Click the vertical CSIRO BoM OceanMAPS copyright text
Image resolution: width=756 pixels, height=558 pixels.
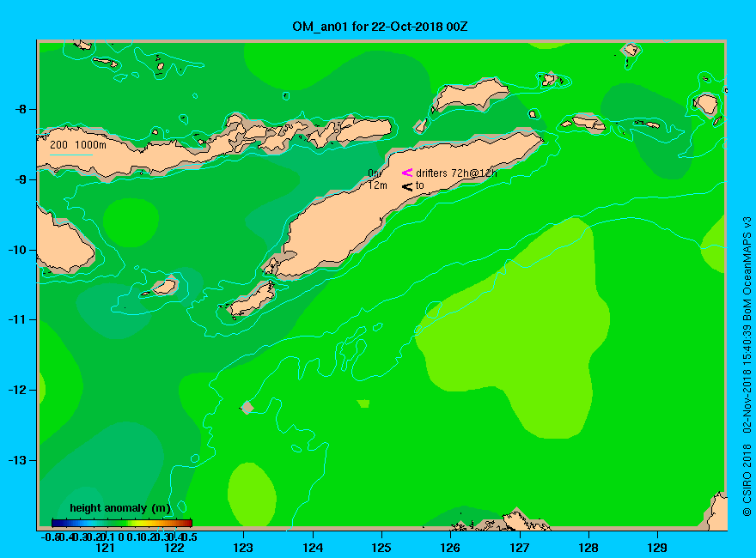pos(747,367)
